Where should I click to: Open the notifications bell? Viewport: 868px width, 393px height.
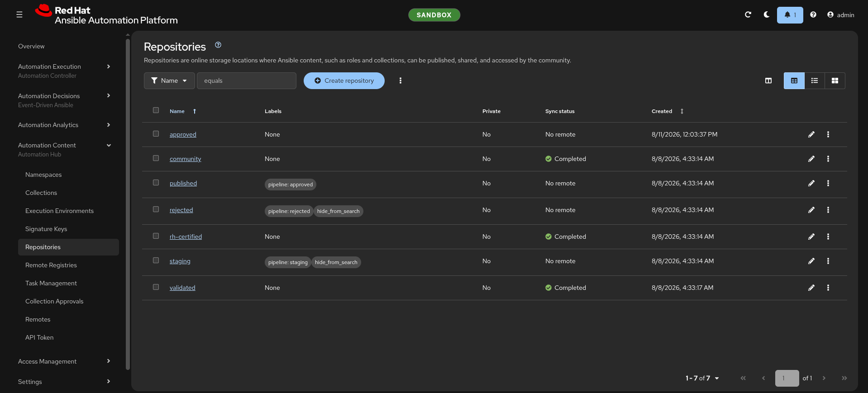tap(790, 15)
